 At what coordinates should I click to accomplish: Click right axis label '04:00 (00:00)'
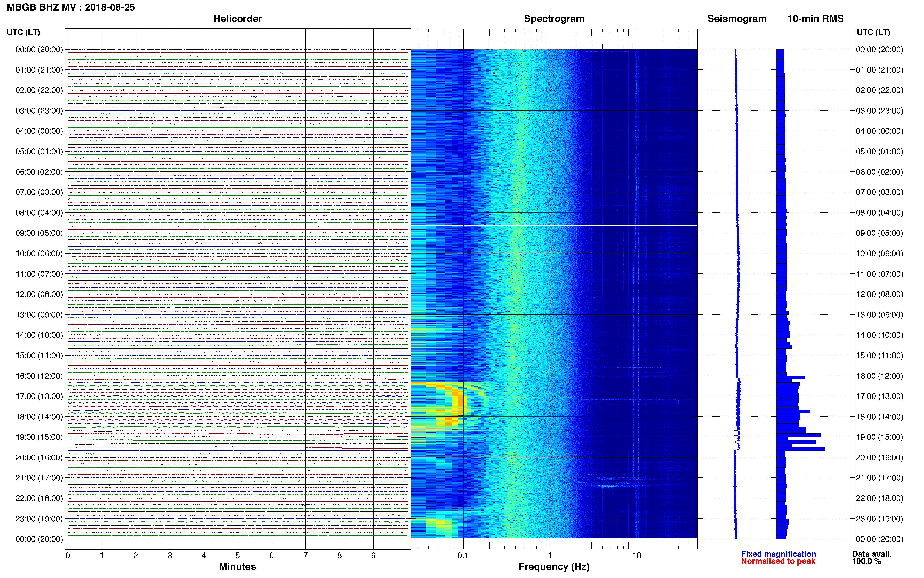pyautogui.click(x=879, y=131)
